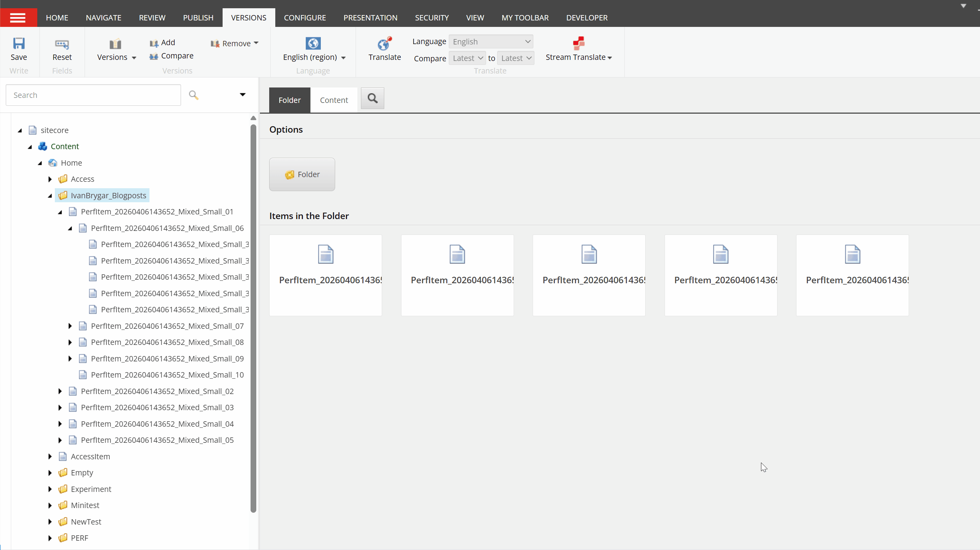Open the Stream Translate icon menu
Viewport: 980px width, 550px height.
(578, 44)
